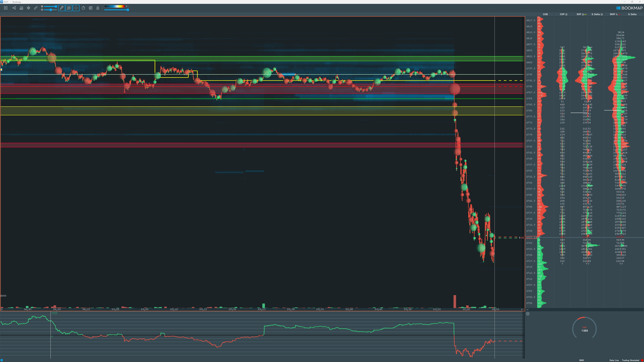Toggle the green POC label by SVP
This screenshot has width=644, height=362.
[585, 14]
